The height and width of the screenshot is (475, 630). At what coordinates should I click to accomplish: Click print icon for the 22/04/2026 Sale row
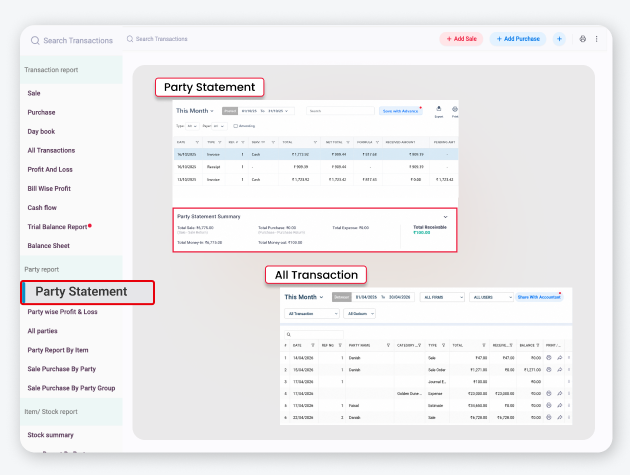point(549,418)
